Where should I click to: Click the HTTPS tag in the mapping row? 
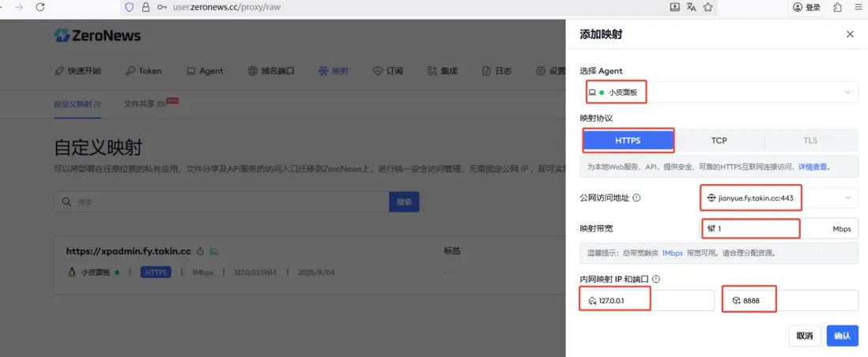pyautogui.click(x=156, y=272)
